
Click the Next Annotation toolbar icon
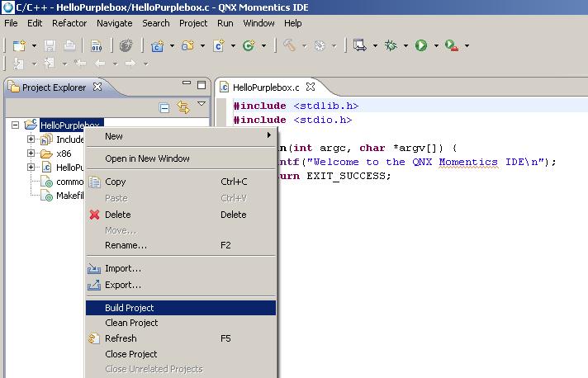click(18, 64)
